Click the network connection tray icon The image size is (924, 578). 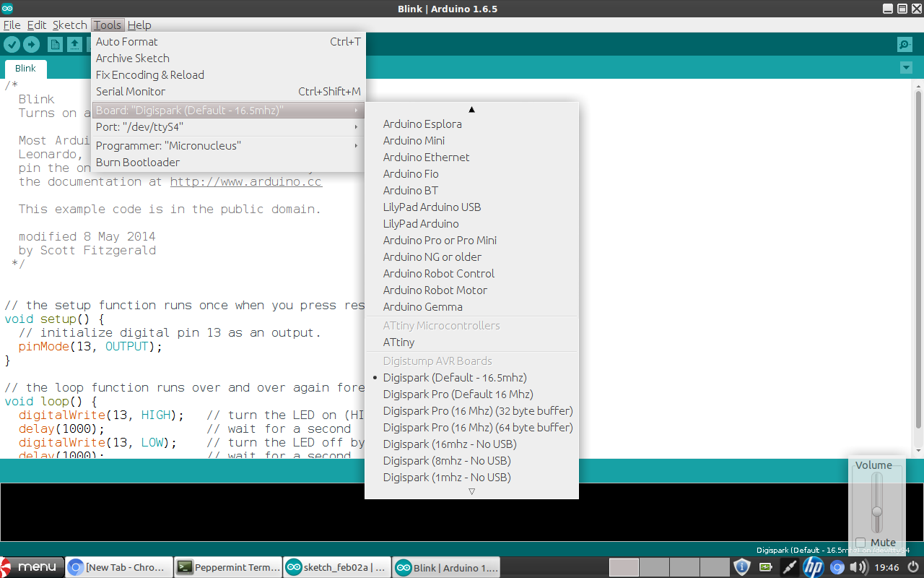tap(789, 567)
